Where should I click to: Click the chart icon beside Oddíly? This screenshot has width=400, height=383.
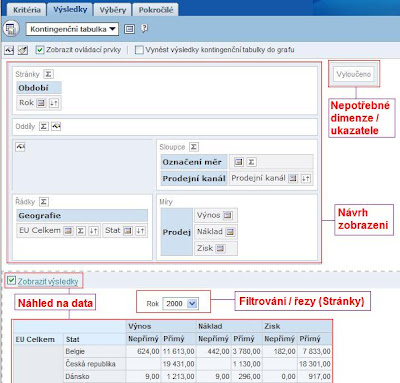(x=56, y=126)
